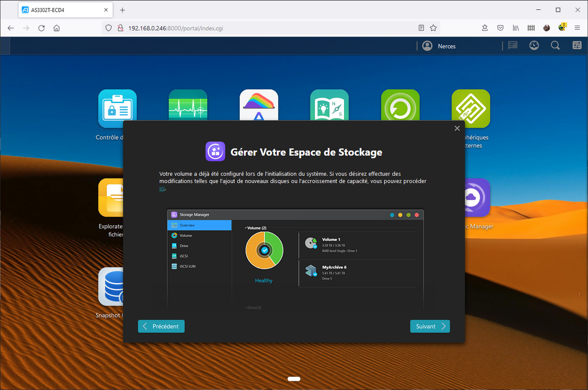Launch the Activity Monitor heartbeat icon
588x390 pixels.
[188, 105]
